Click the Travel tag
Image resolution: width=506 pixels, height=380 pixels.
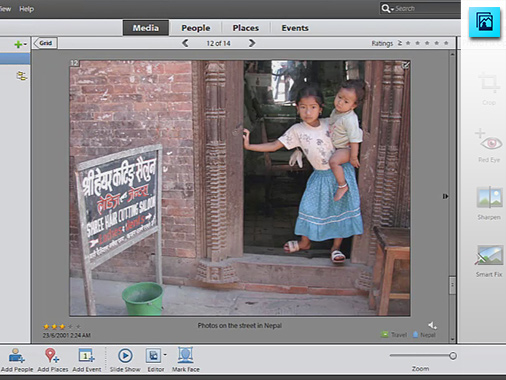pyautogui.click(x=394, y=335)
